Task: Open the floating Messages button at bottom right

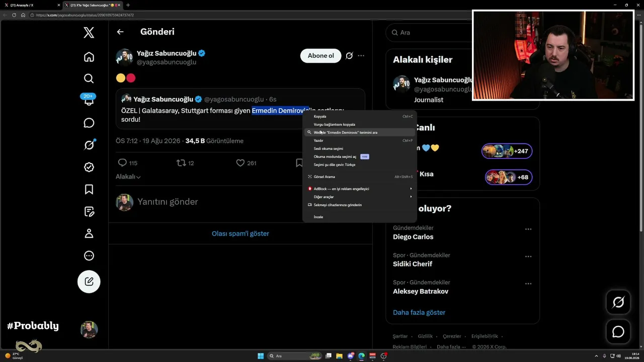Action: click(x=618, y=332)
